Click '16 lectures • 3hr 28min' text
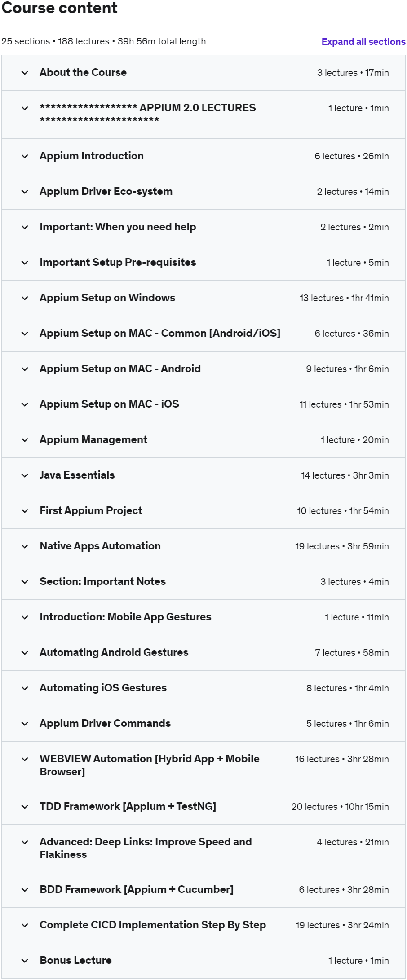Screen dimensions: 407x980 click(x=342, y=759)
